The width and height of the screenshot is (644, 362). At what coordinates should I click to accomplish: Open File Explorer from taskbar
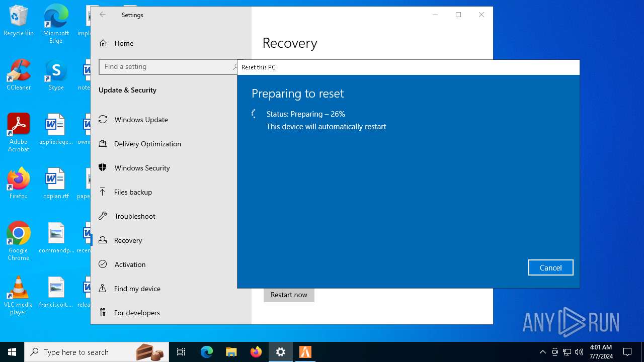click(x=231, y=352)
